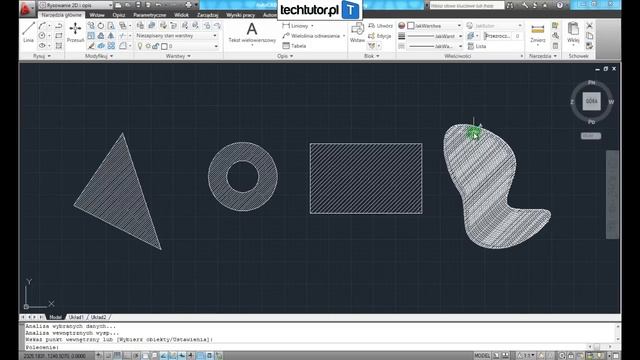Select the Przesuń move tool
The height and width of the screenshot is (360, 640).
(x=75, y=32)
